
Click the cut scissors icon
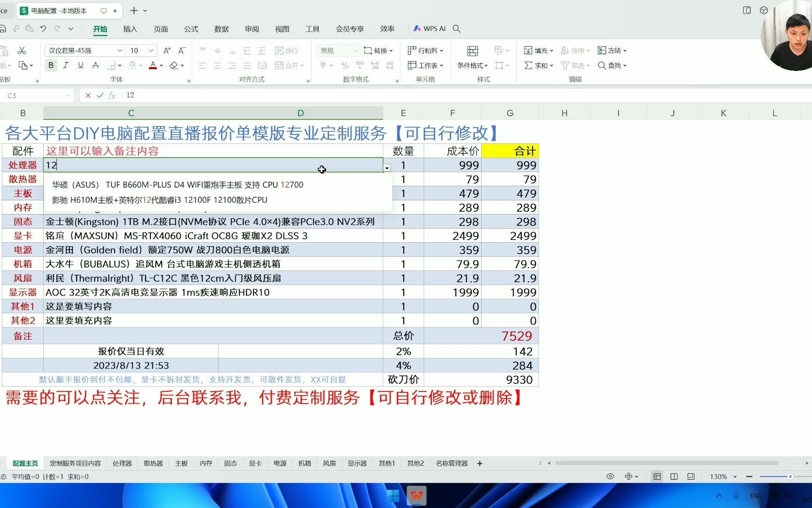22,50
